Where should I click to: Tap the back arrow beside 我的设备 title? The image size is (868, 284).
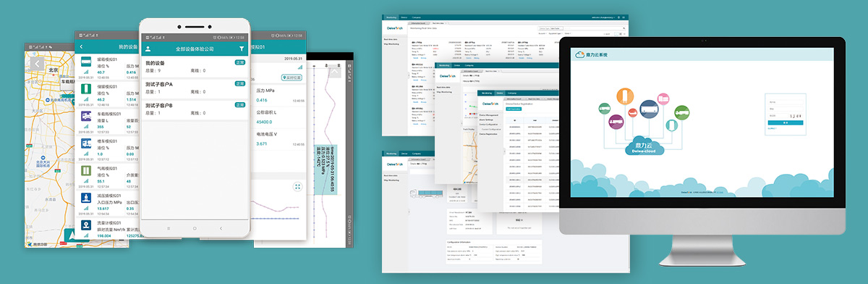pos(82,47)
